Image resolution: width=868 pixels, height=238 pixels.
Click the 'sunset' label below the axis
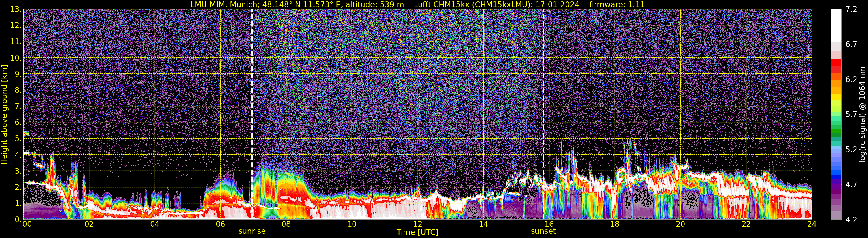click(x=543, y=231)
